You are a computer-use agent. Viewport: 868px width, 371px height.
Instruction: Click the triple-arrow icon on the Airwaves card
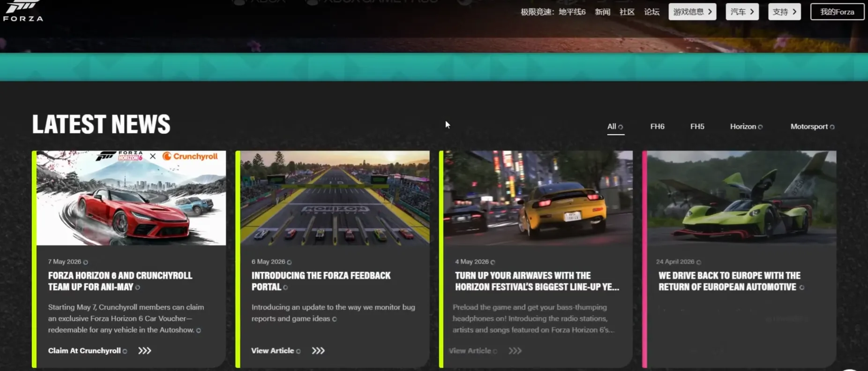[515, 351]
